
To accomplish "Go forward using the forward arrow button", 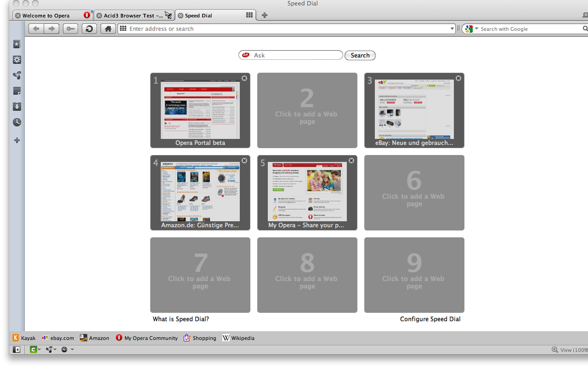I will 51,29.
